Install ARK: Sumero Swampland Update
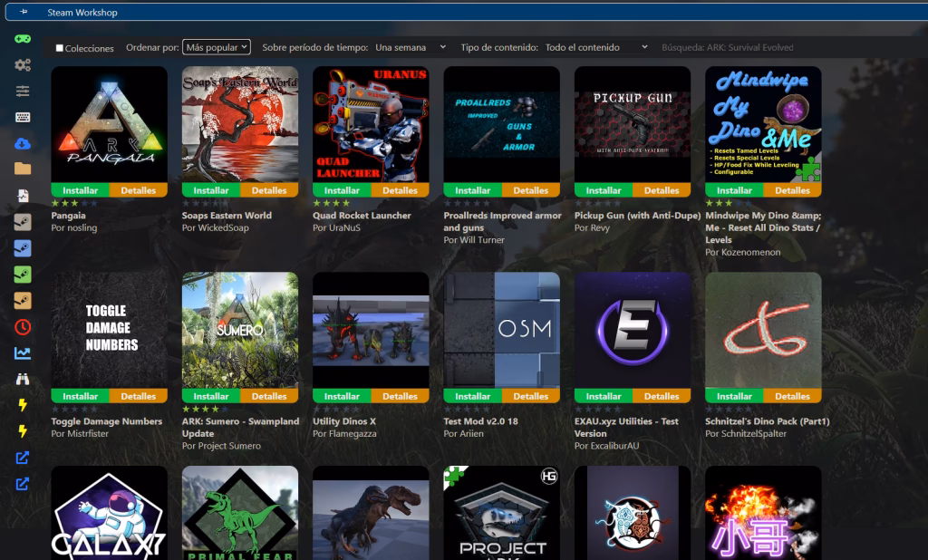928x560 pixels. tap(210, 396)
